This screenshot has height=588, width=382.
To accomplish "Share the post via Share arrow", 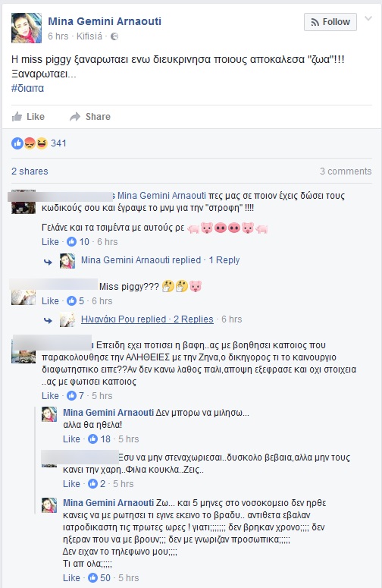I will pos(90,117).
